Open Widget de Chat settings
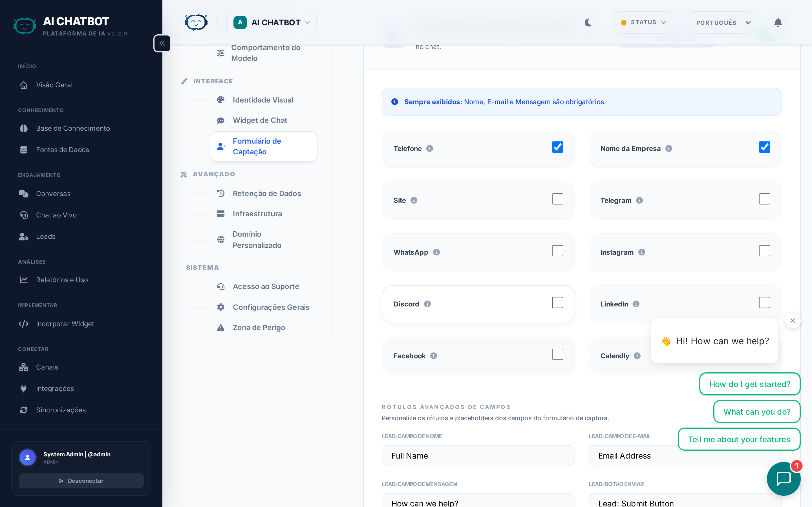The height and width of the screenshot is (507, 812). tap(260, 120)
